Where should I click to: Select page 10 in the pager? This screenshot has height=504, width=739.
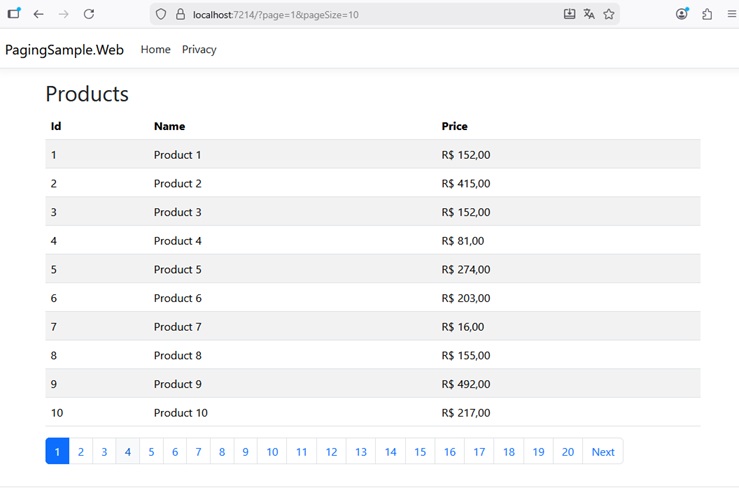click(272, 452)
